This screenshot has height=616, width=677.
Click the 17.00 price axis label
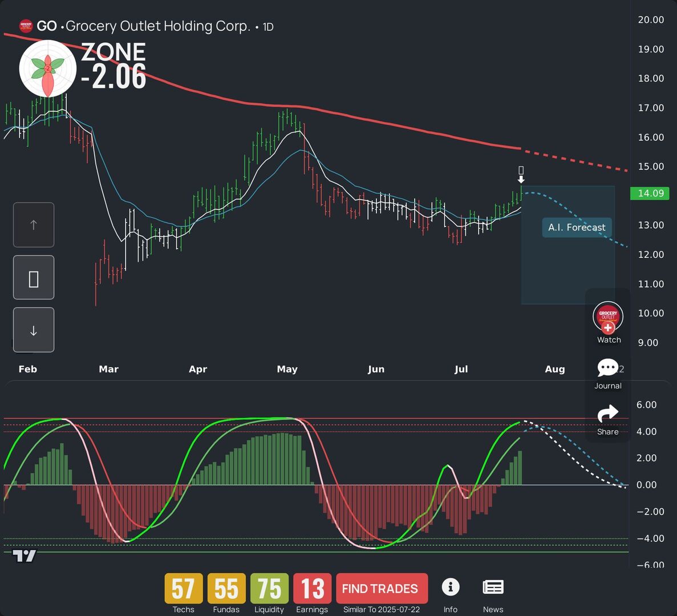coord(651,107)
